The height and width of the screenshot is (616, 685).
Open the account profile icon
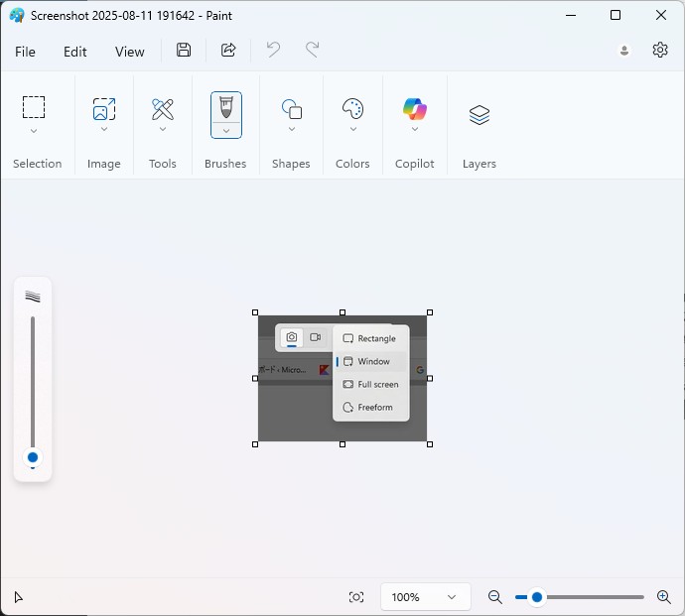(624, 51)
